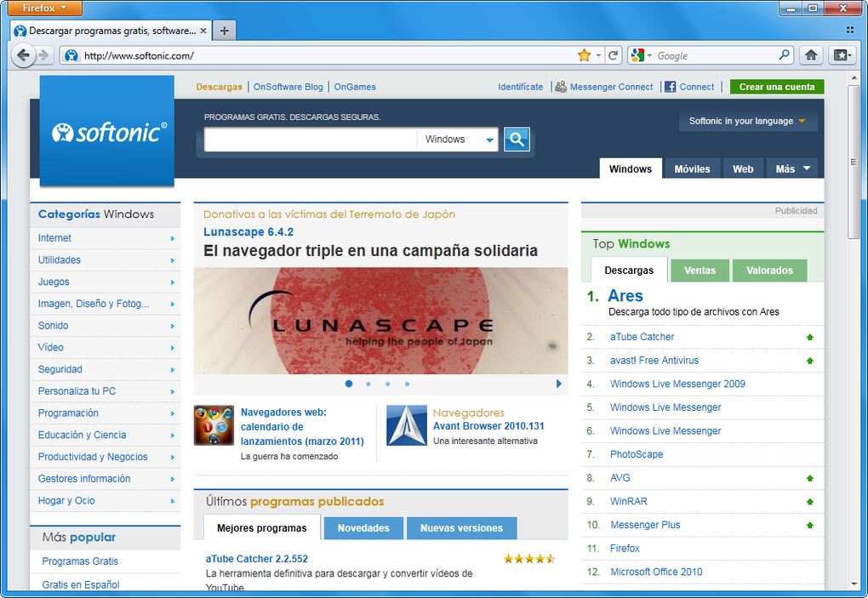Open PhotoScape in top downloads list
The width and height of the screenshot is (868, 598).
(637, 454)
